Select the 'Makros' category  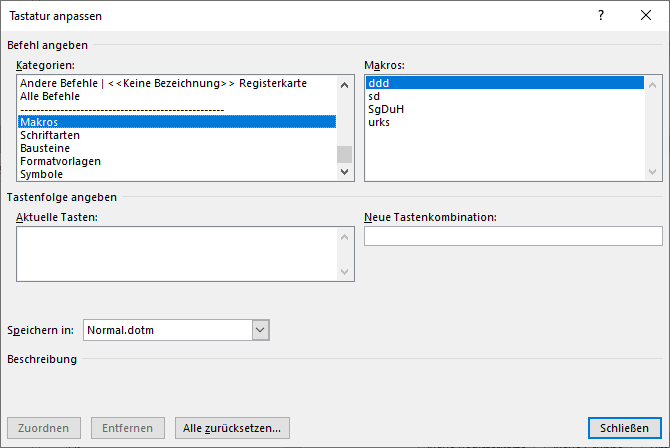(x=177, y=122)
